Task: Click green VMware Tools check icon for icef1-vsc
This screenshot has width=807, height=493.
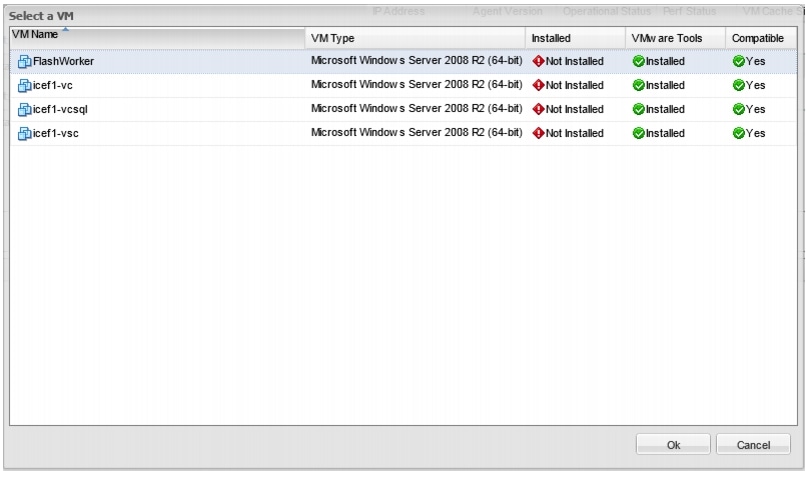Action: pos(639,133)
